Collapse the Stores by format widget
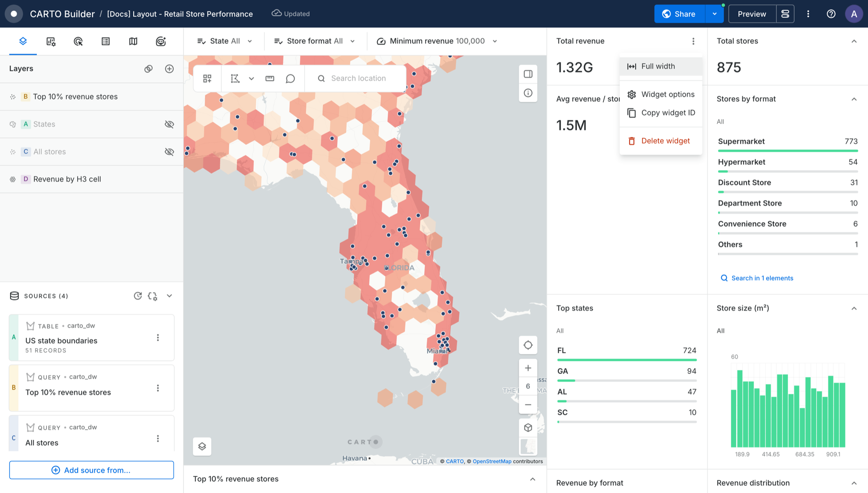Screen dimensions: 868x493 854,99
